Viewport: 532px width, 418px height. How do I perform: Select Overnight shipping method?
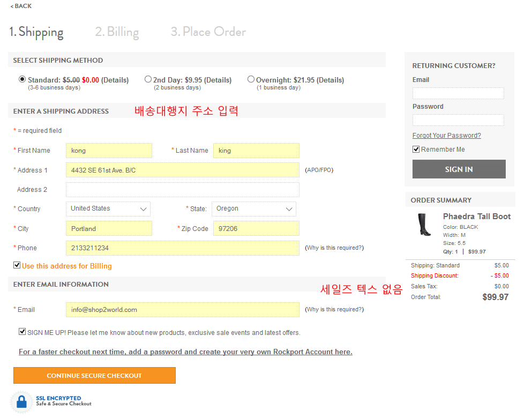(251, 79)
